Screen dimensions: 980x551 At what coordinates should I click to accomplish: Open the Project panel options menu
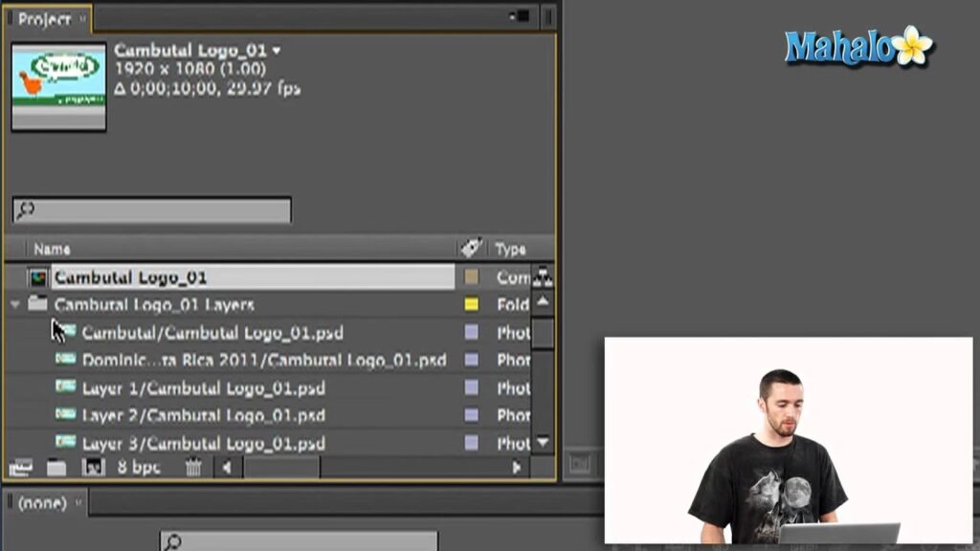pyautogui.click(x=522, y=16)
